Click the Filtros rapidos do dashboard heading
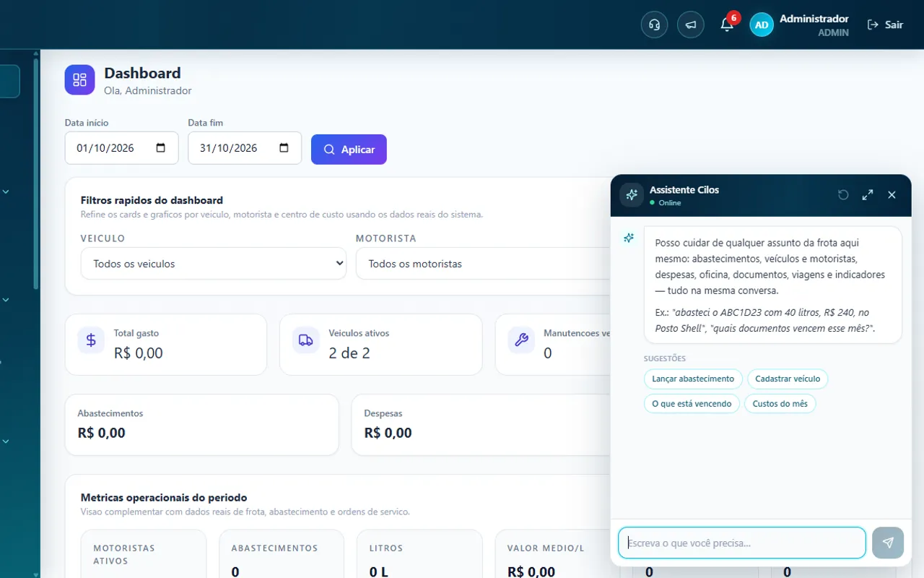 152,200
